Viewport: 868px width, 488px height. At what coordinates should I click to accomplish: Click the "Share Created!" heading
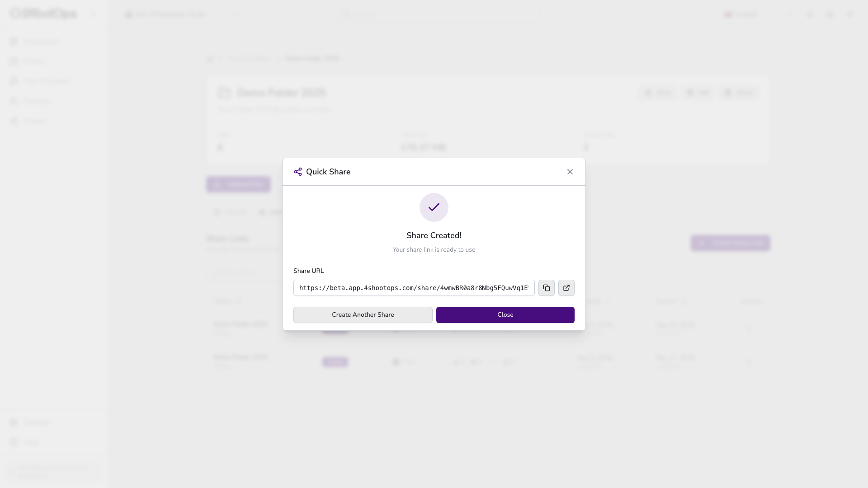click(x=434, y=235)
